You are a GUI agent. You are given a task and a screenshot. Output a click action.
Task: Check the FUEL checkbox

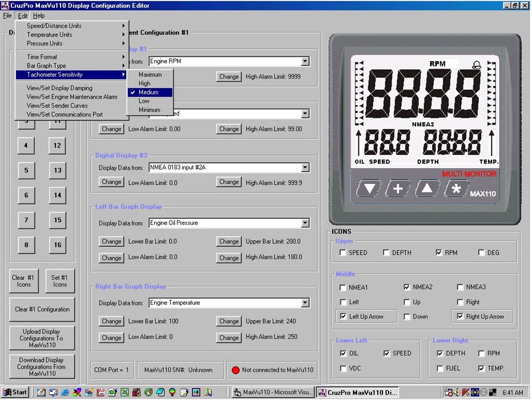pyautogui.click(x=440, y=368)
